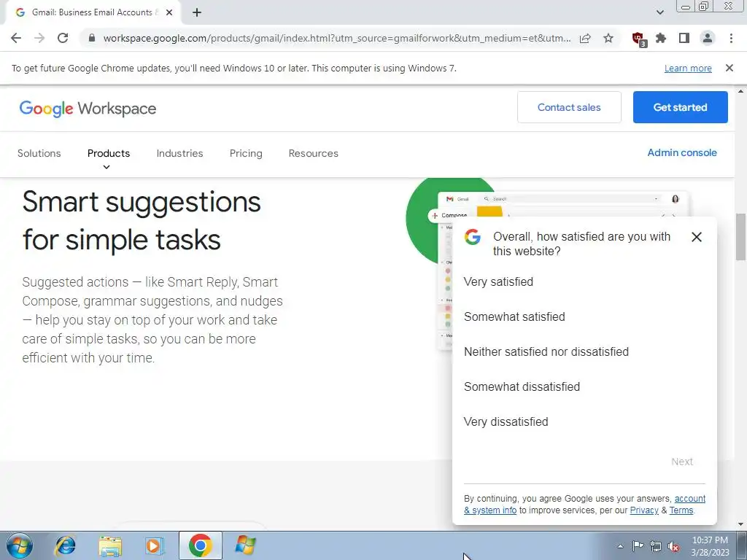The width and height of the screenshot is (747, 560).
Task: Open the Admin console link
Action: pyautogui.click(x=682, y=153)
